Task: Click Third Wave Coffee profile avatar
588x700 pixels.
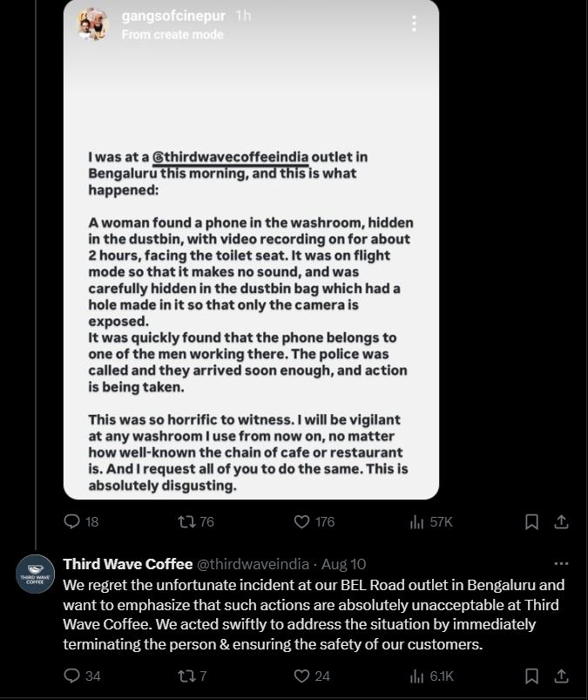Action: click(35, 574)
